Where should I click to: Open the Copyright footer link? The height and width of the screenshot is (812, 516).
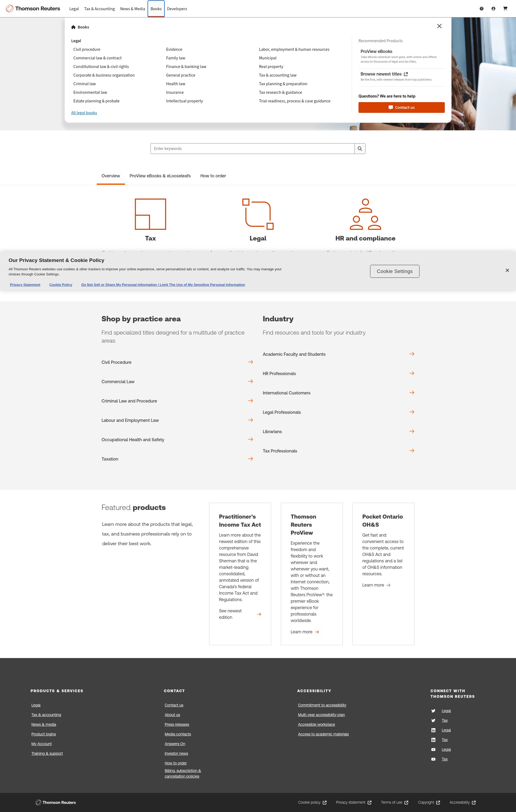coord(429,803)
